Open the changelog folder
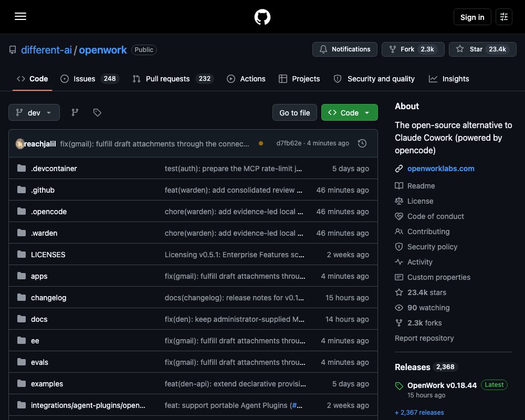 click(48, 298)
